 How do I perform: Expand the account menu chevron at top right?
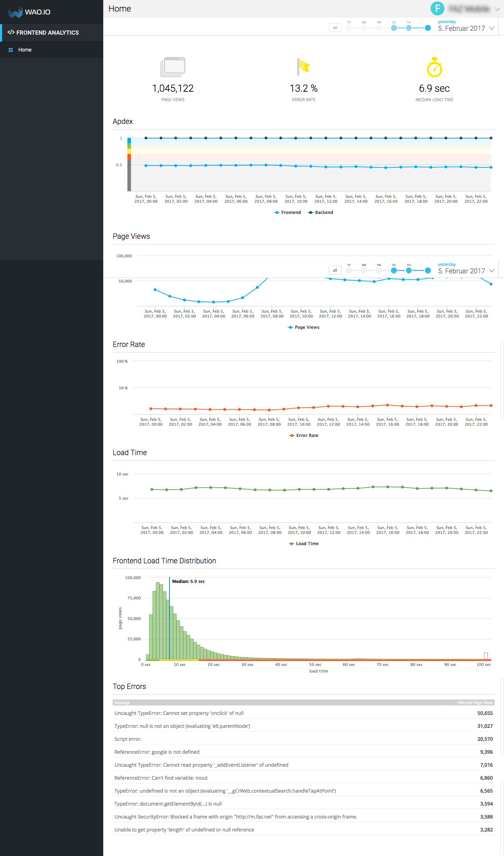pyautogui.click(x=498, y=9)
